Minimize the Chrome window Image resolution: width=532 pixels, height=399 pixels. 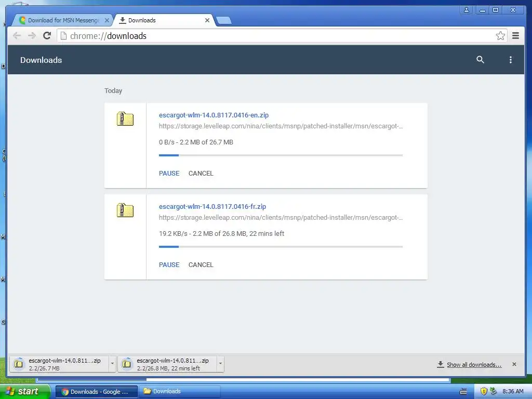tap(482, 10)
